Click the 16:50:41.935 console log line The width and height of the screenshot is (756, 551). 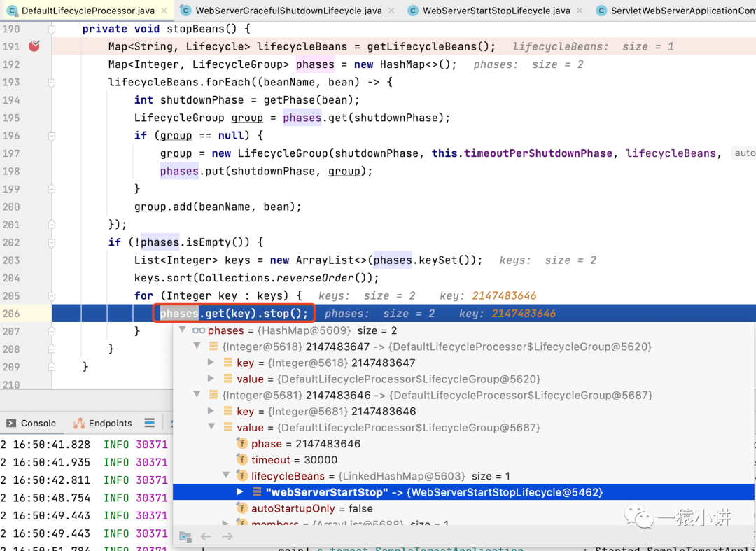85,462
